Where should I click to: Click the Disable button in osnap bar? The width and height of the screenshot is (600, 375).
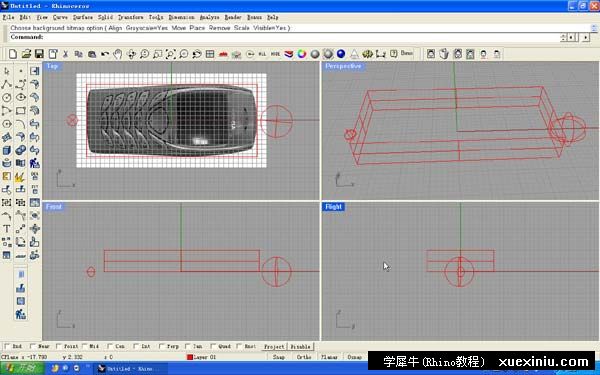click(x=300, y=347)
